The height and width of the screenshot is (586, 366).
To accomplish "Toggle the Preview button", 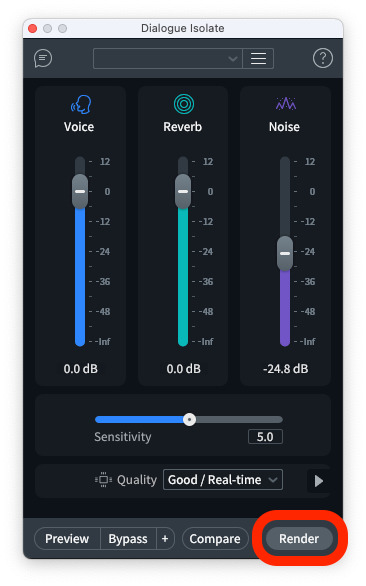I will pyautogui.click(x=67, y=539).
